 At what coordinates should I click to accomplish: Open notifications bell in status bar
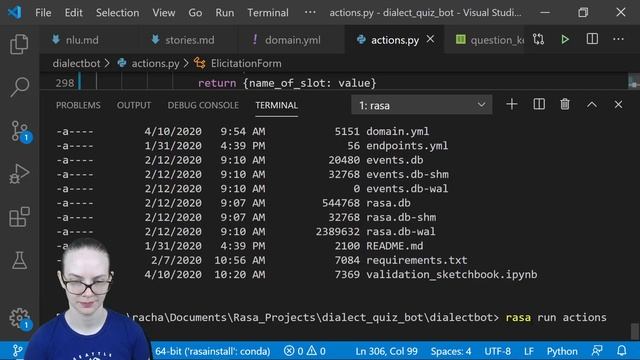point(622,351)
